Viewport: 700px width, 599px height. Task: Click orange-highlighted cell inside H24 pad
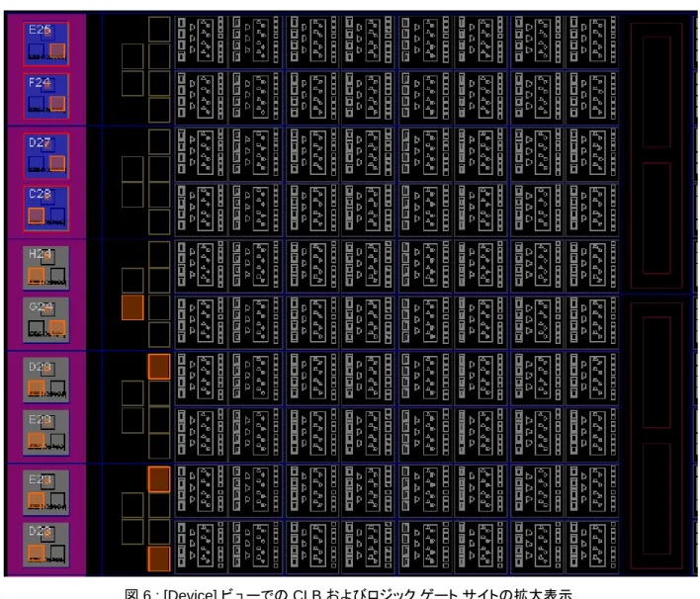click(37, 276)
